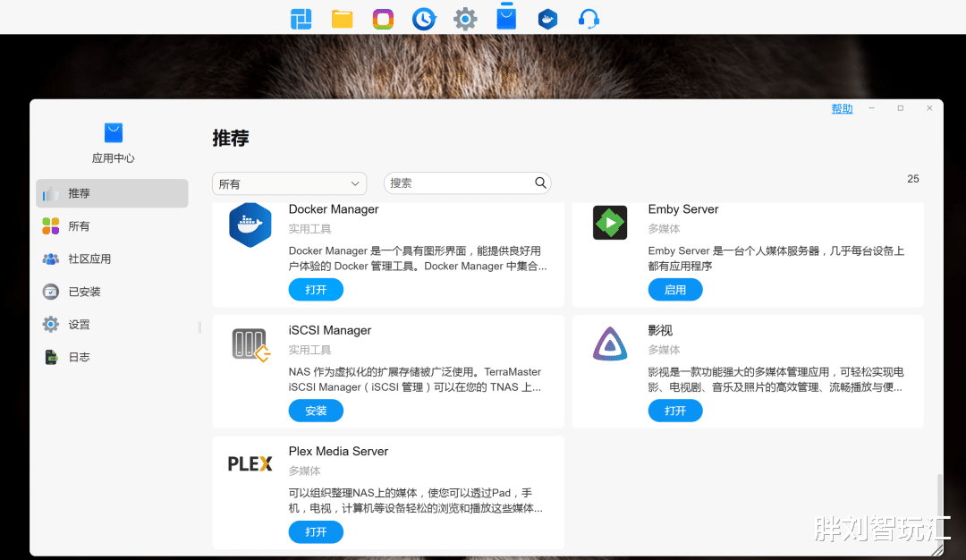
Task: Maximize the App Center window
Action: tap(900, 108)
